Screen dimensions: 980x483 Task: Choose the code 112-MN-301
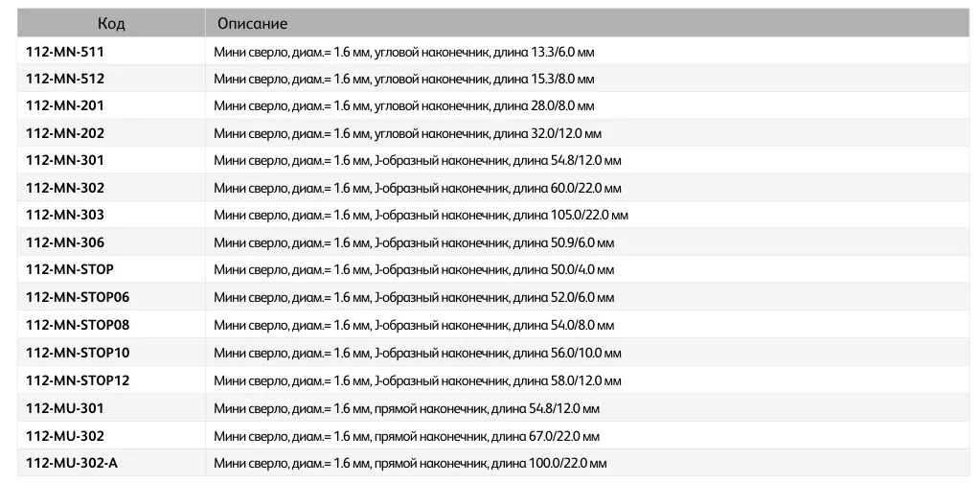click(65, 160)
